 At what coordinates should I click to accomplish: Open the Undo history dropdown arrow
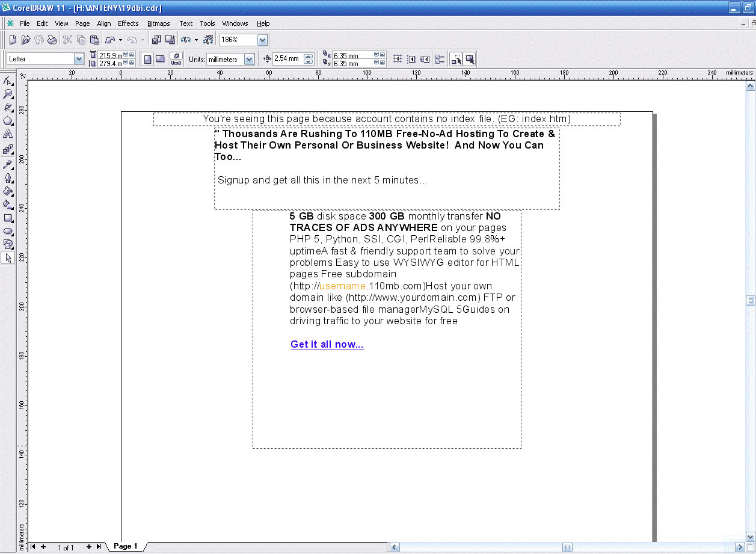coord(120,40)
